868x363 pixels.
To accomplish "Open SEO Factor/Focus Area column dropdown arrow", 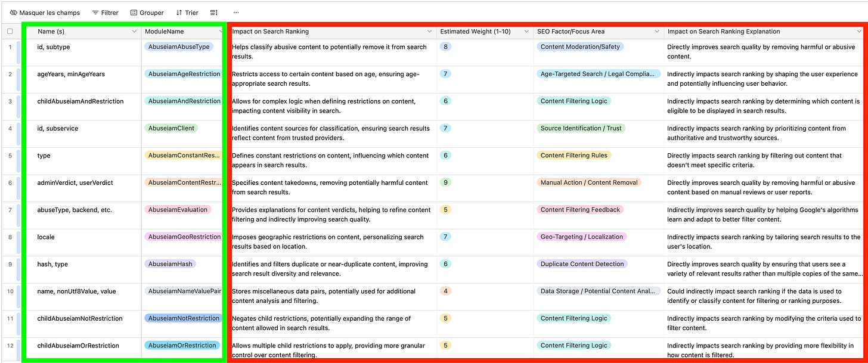I will [x=656, y=32].
